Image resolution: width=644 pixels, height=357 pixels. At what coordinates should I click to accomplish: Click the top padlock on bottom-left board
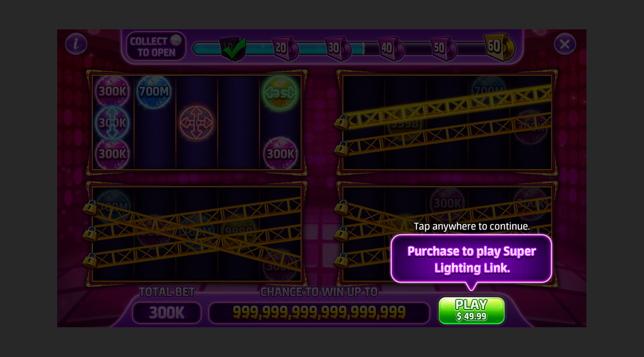(x=90, y=207)
